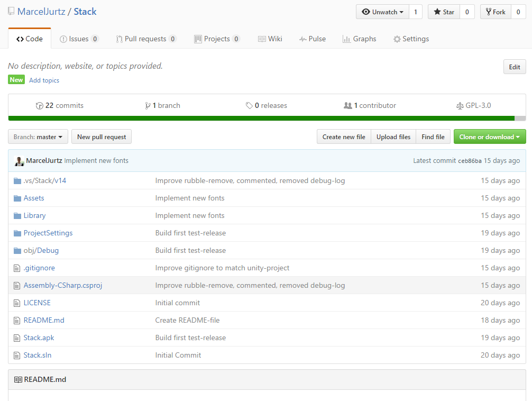Click the eye icon in Unwatch button

[366, 12]
